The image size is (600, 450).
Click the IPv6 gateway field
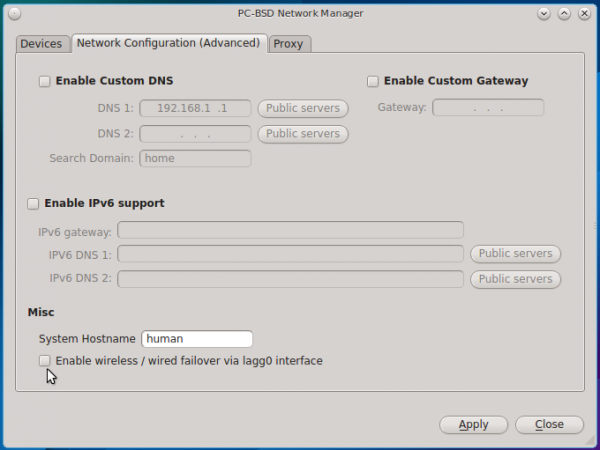click(290, 230)
